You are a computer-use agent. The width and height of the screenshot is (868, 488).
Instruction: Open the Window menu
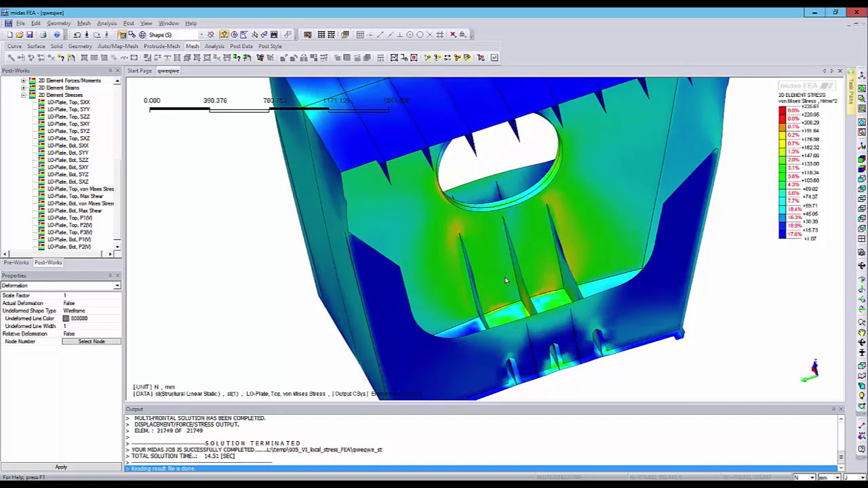point(168,23)
